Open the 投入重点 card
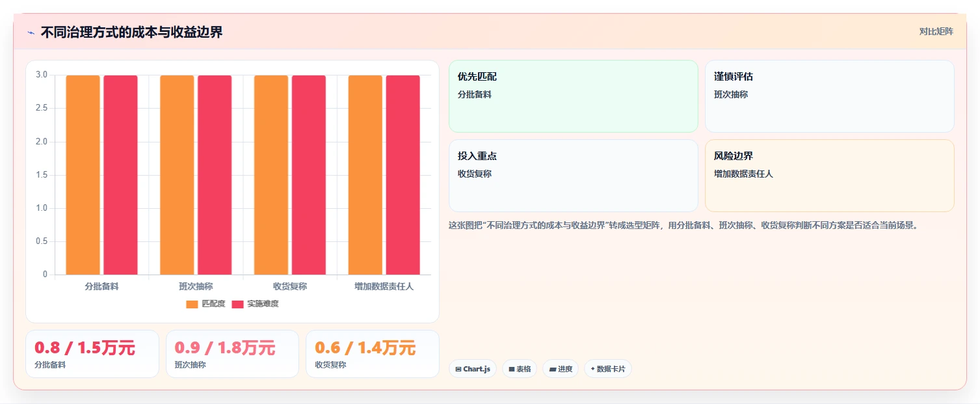The width and height of the screenshot is (980, 404). [573, 176]
